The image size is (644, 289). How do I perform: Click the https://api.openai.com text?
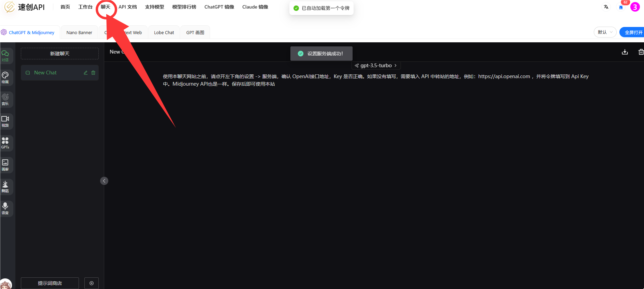click(x=504, y=76)
